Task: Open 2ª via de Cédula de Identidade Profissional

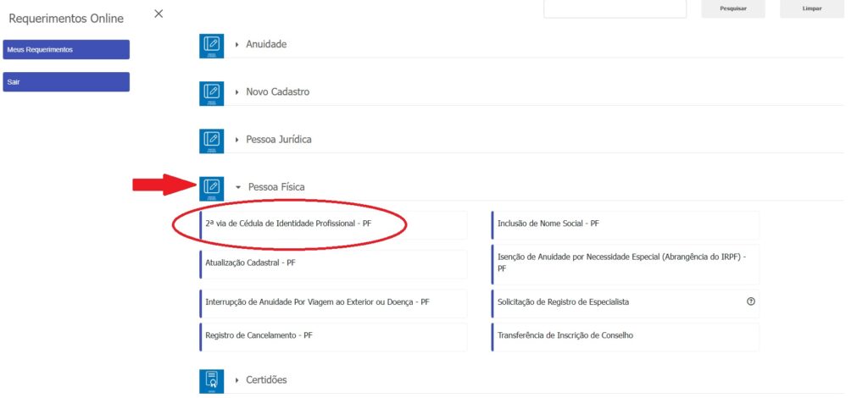Action: (x=288, y=224)
